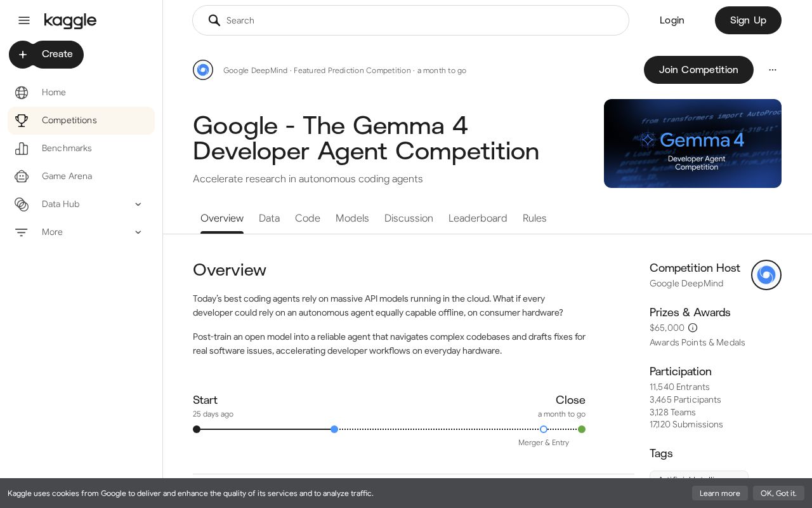Click the Competition Host DeepMind logo

pyautogui.click(x=766, y=275)
